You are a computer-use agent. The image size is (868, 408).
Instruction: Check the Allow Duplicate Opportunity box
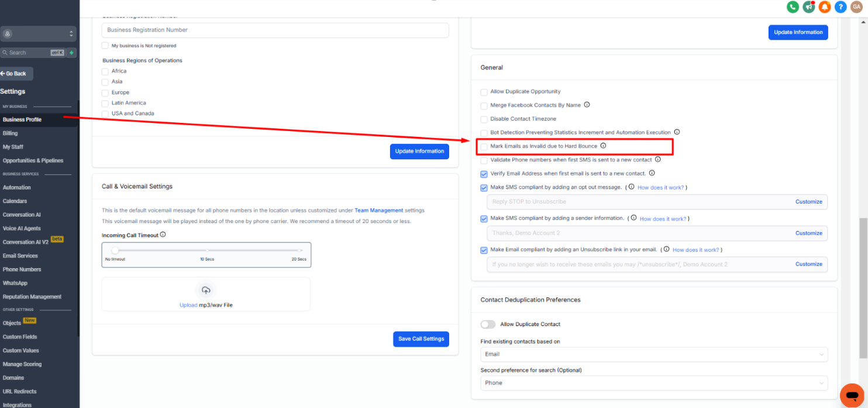484,92
